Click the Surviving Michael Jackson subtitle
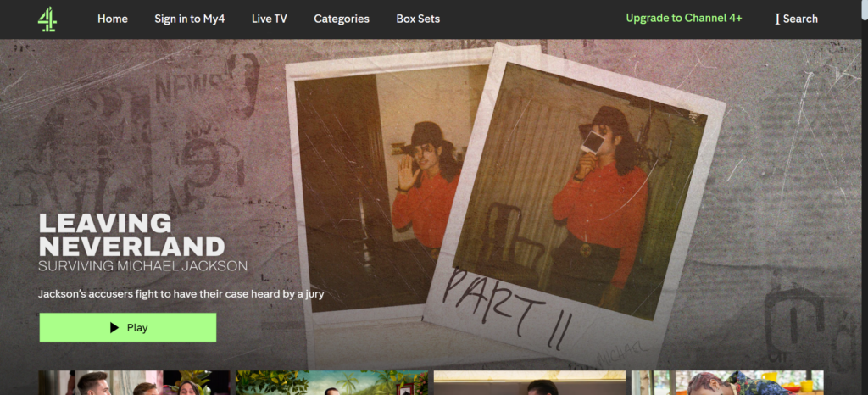The height and width of the screenshot is (395, 868). point(142,266)
